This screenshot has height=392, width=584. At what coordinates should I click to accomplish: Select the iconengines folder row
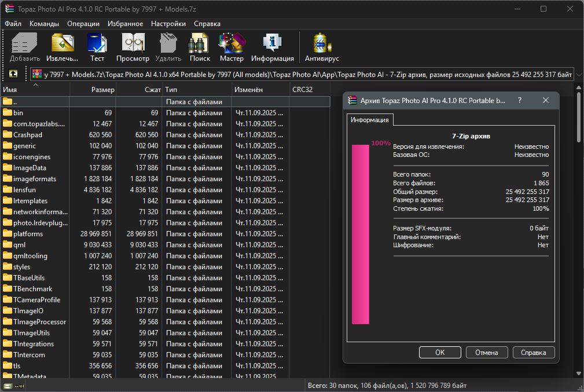[x=165, y=156]
